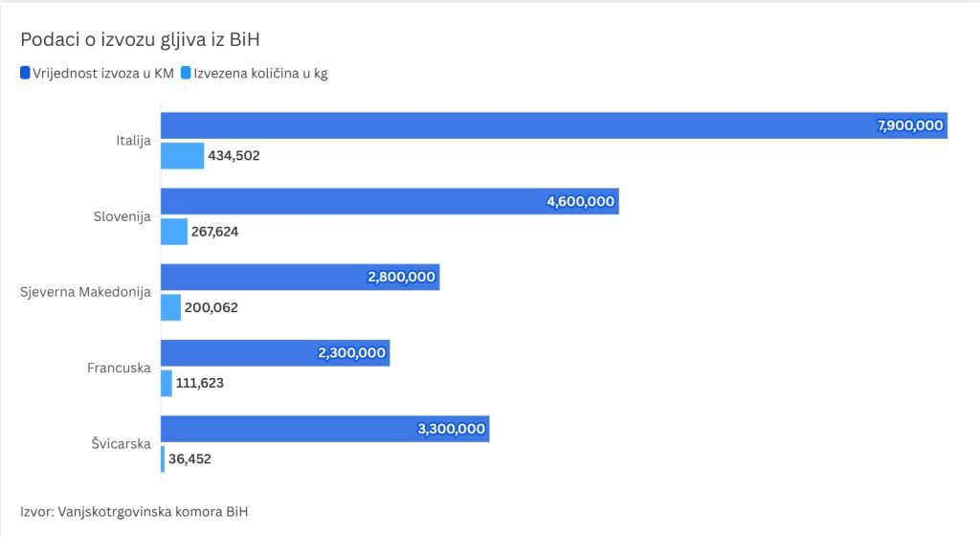Image resolution: width=980 pixels, height=537 pixels.
Task: Click Slovenija's light blue quantity bar
Action: pos(173,232)
